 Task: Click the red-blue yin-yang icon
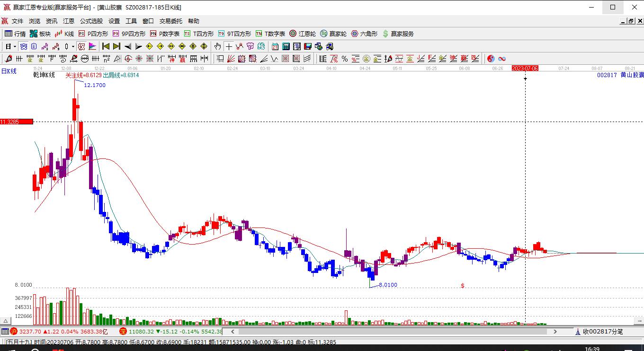491,59
